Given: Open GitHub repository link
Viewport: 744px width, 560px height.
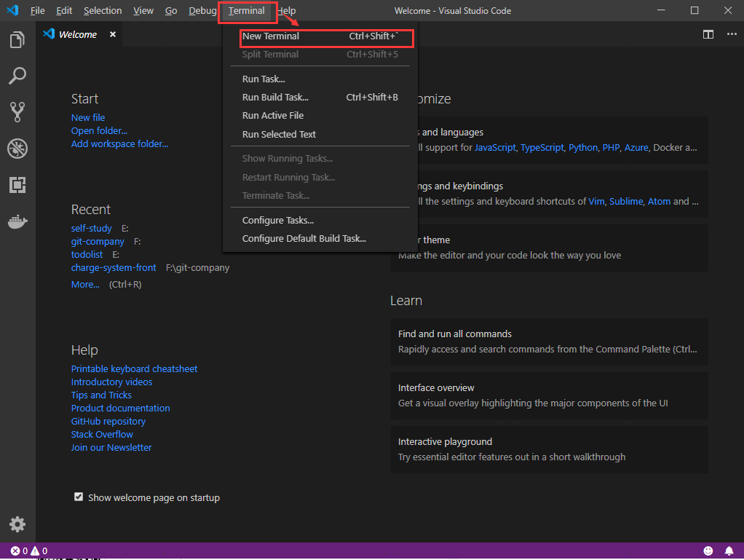Looking at the screenshot, I should pyautogui.click(x=108, y=421).
